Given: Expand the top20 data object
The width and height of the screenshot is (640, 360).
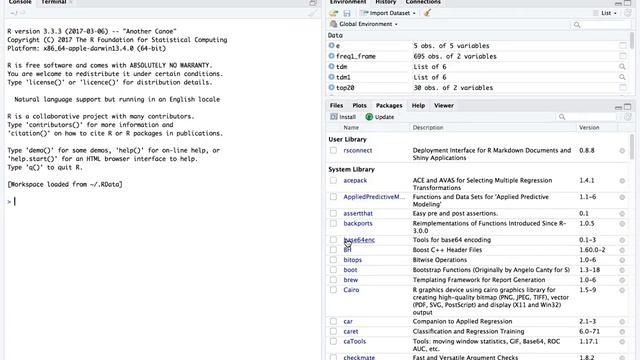Looking at the screenshot, I should pyautogui.click(x=331, y=87).
